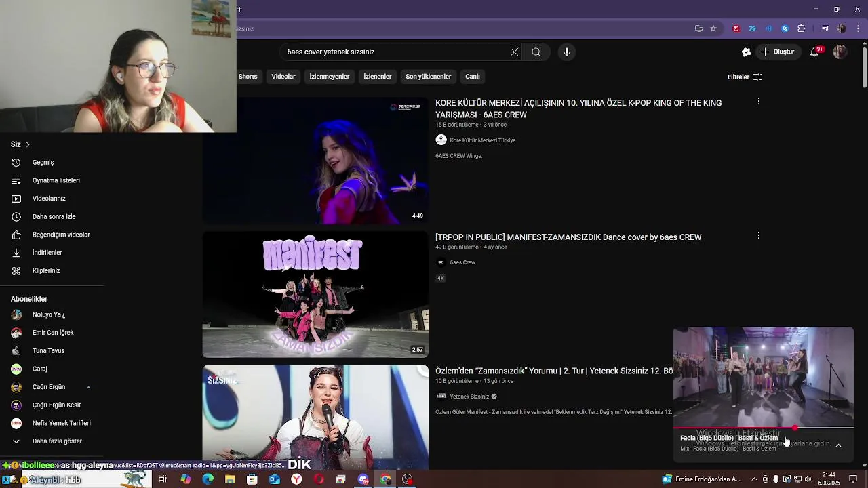Click the install app icon in address bar
Screen dimensions: 868x488
[x=698, y=28]
